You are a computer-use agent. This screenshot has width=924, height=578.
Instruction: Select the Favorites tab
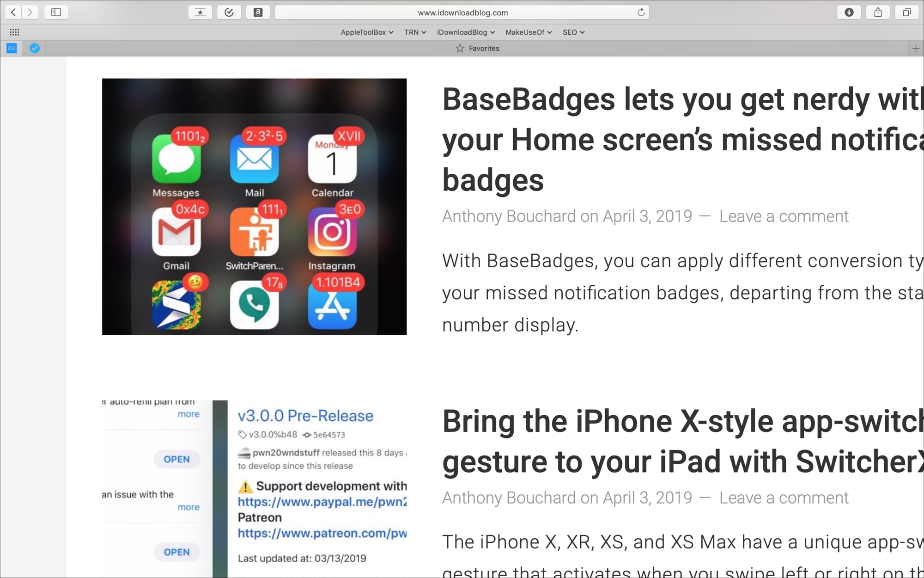[x=477, y=48]
